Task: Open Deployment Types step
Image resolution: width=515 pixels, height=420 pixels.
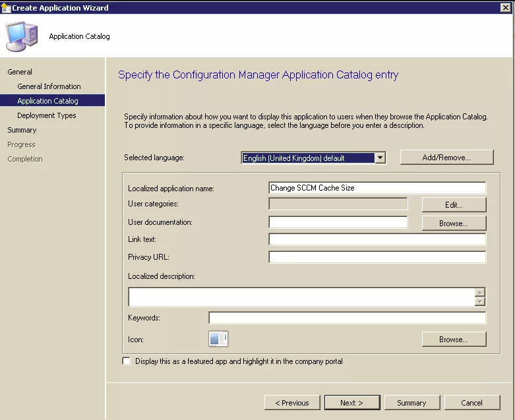Action: tap(47, 115)
